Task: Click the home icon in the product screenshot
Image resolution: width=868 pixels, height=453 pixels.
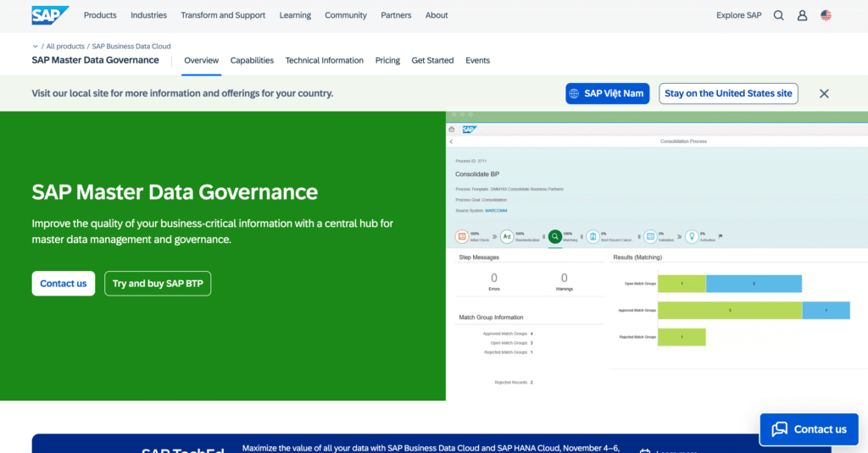Action: 452,130
